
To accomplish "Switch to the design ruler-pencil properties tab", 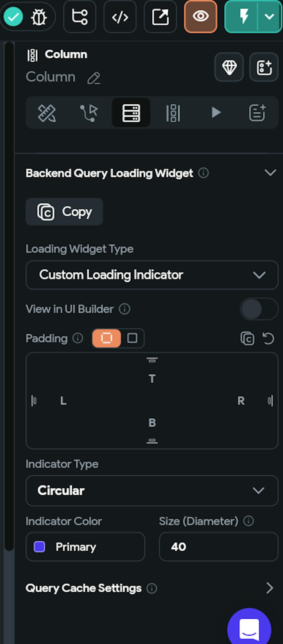I will click(47, 113).
